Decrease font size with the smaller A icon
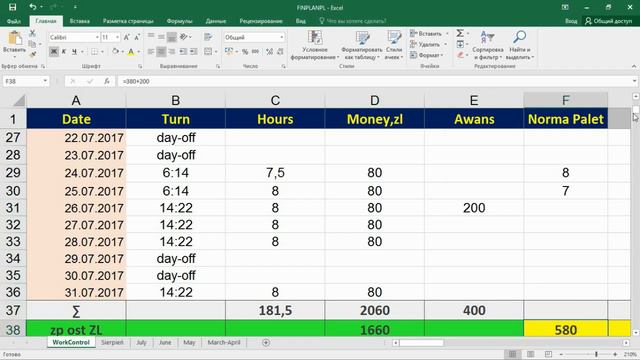 point(137,37)
